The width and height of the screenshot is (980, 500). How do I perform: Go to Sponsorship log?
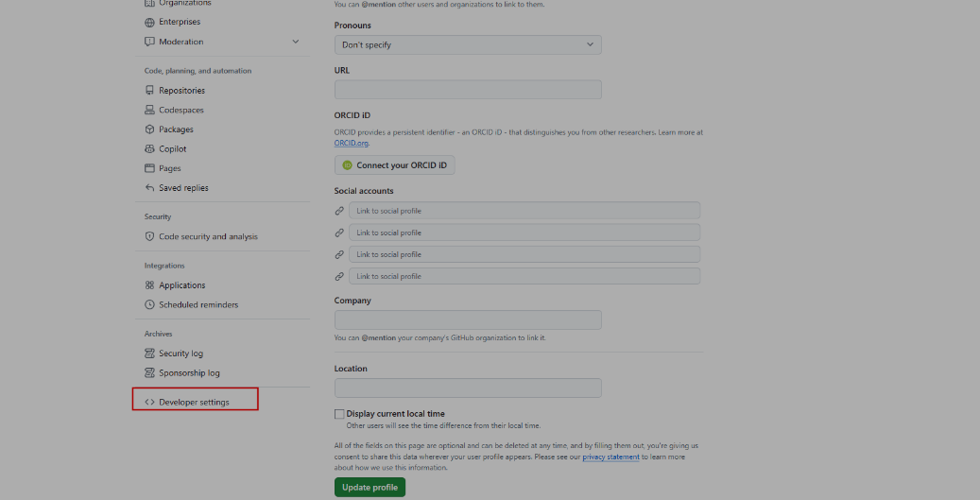click(x=189, y=373)
